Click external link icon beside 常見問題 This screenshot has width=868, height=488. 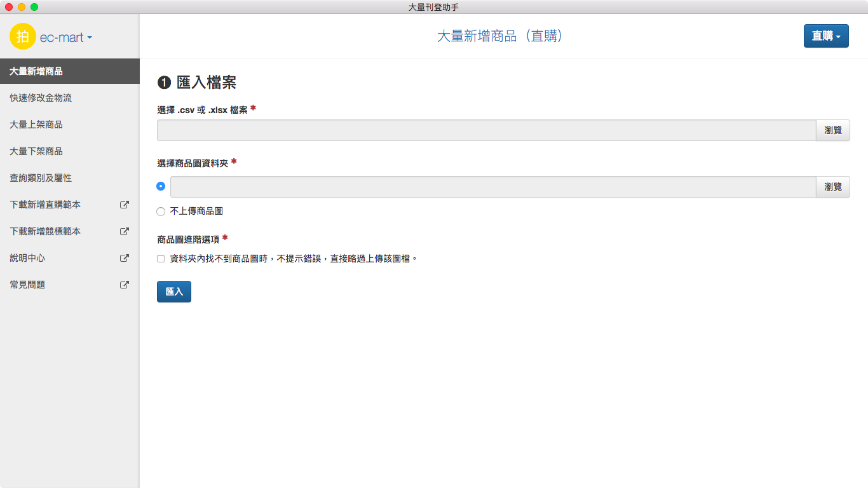[125, 285]
